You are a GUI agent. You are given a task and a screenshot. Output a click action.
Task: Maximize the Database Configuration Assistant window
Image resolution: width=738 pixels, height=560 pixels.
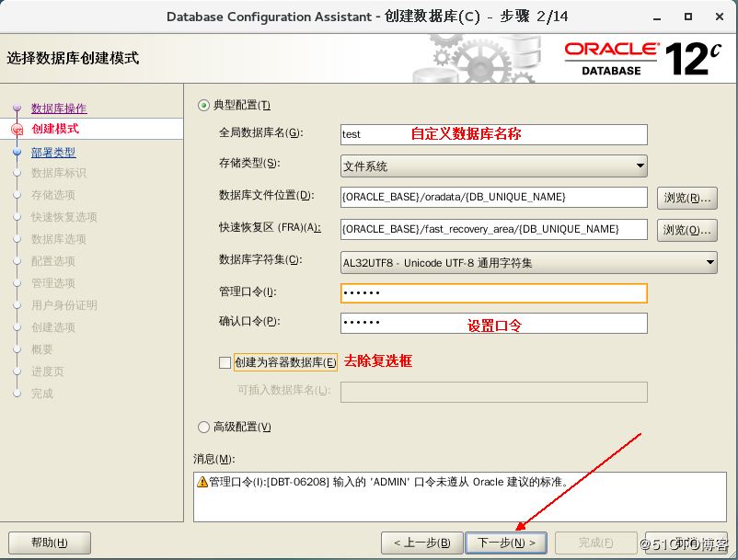click(688, 17)
